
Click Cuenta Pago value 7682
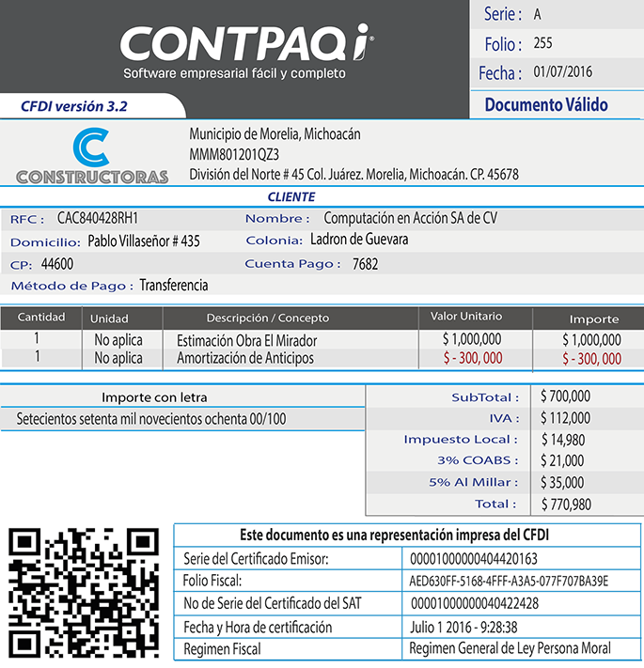pos(366,264)
